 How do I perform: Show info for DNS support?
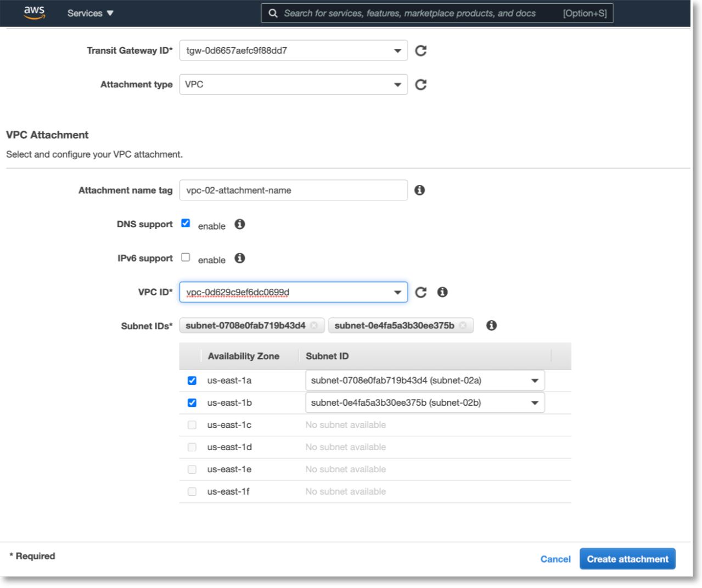pyautogui.click(x=240, y=224)
